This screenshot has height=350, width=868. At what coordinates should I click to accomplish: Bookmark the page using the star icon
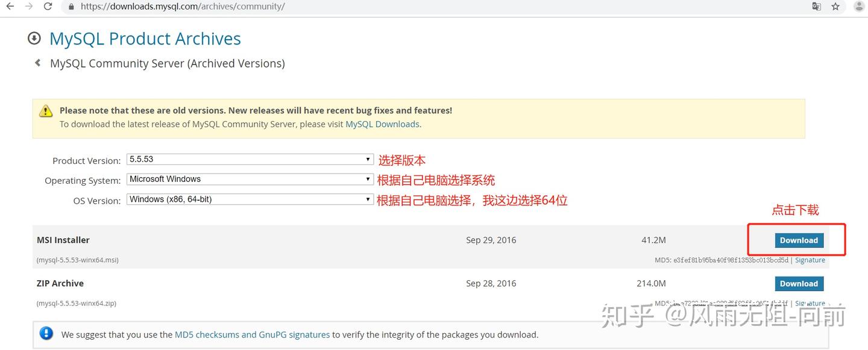pyautogui.click(x=835, y=7)
